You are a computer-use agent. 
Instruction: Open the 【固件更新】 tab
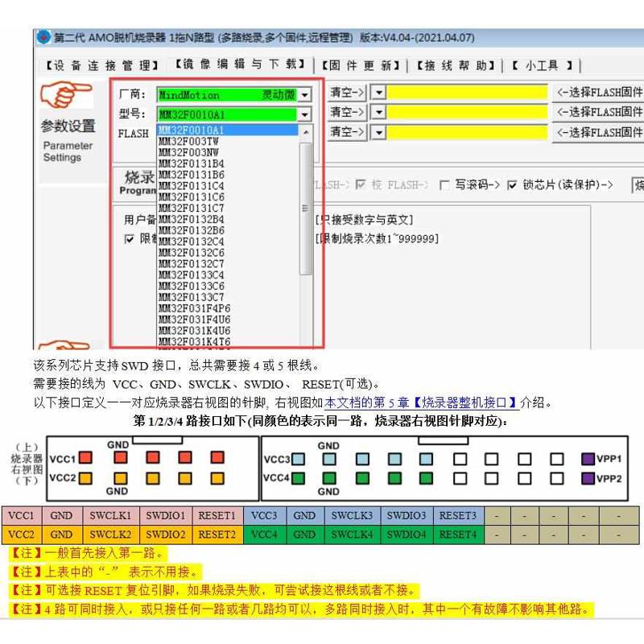coord(360,65)
